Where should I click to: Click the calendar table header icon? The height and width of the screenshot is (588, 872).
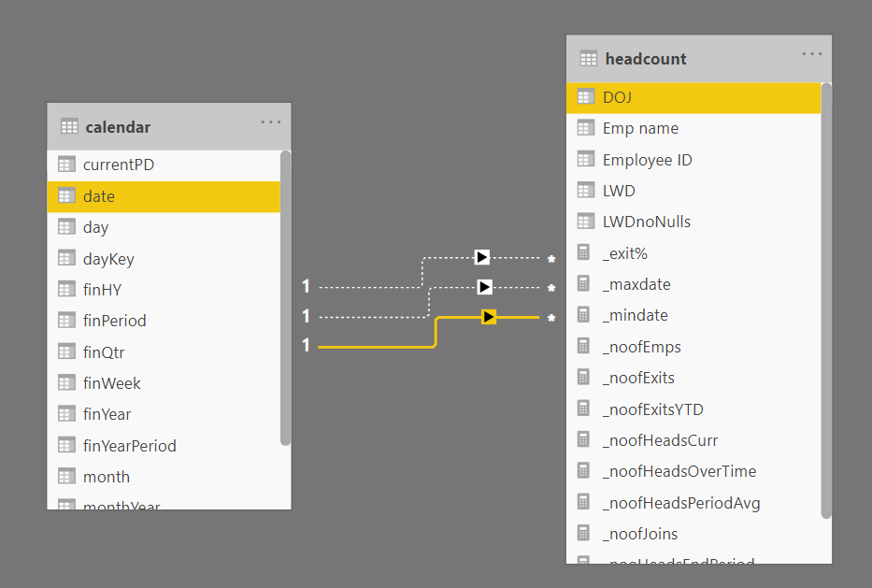coord(69,127)
